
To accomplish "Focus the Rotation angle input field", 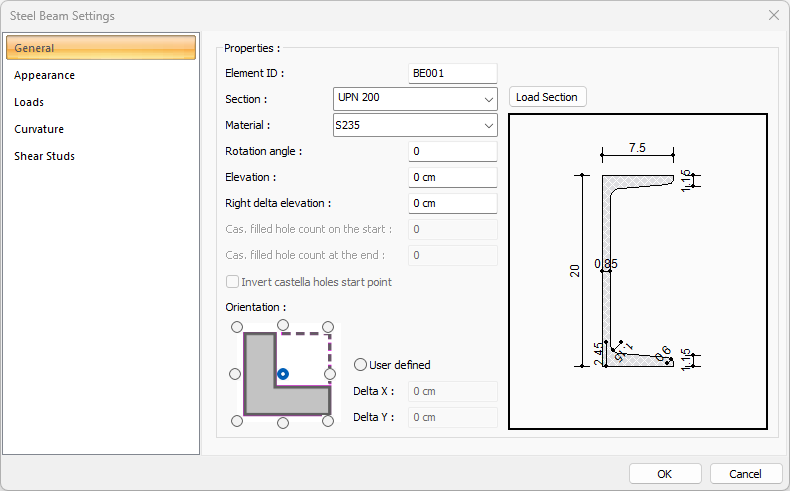I will [452, 151].
